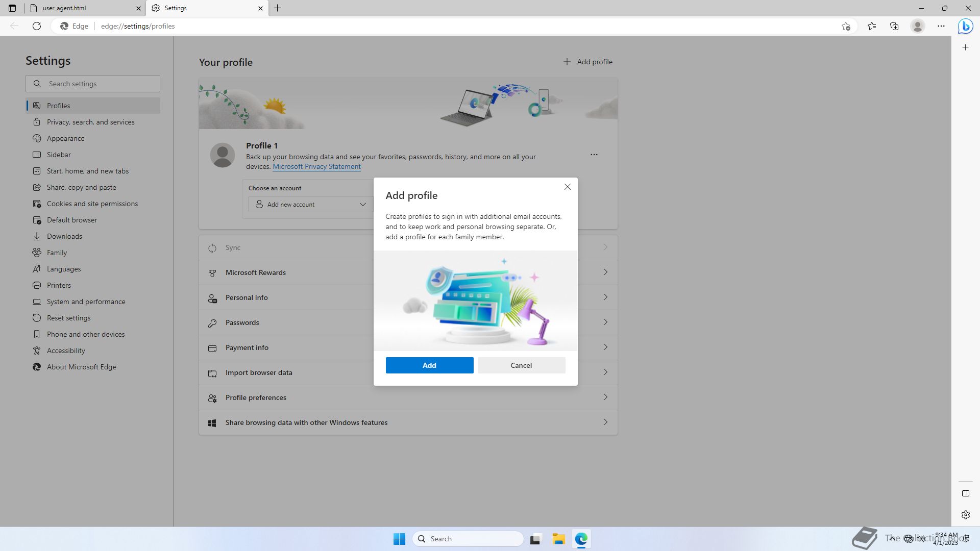Click the Cookies and site permissions icon
Screen dimensions: 980x551
point(37,204)
